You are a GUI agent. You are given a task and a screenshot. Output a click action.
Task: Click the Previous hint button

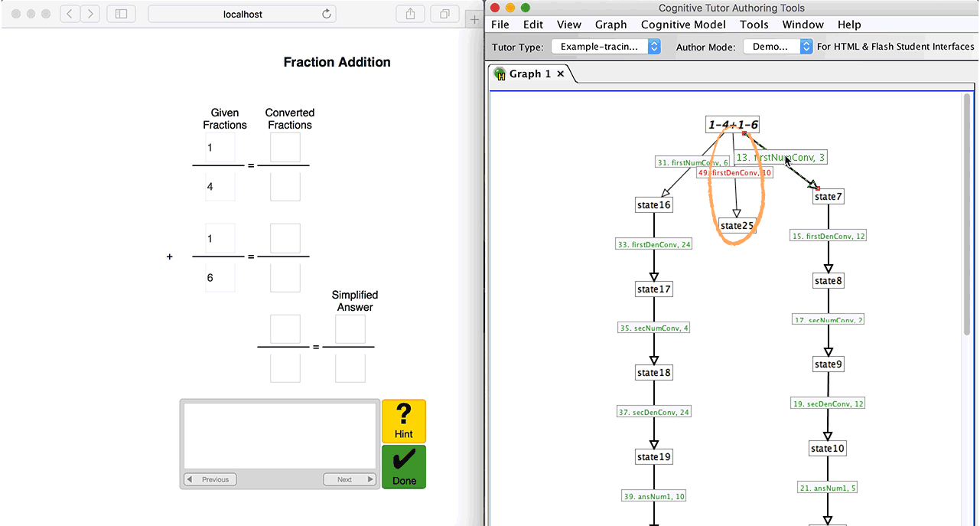[x=210, y=479]
